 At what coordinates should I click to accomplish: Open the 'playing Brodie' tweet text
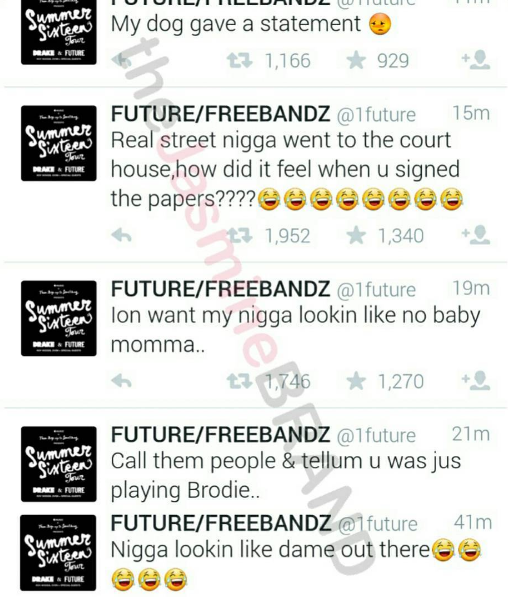click(286, 476)
